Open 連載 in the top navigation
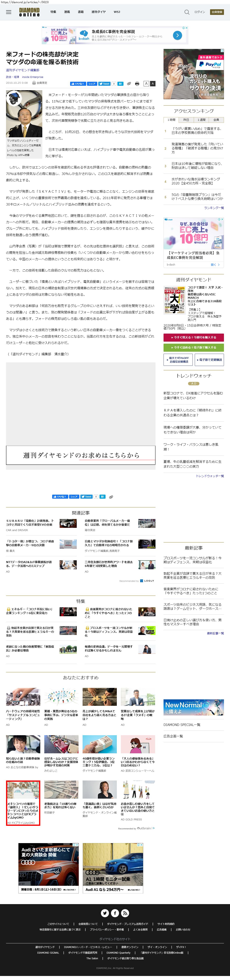230x980 pixels. (x=67, y=12)
